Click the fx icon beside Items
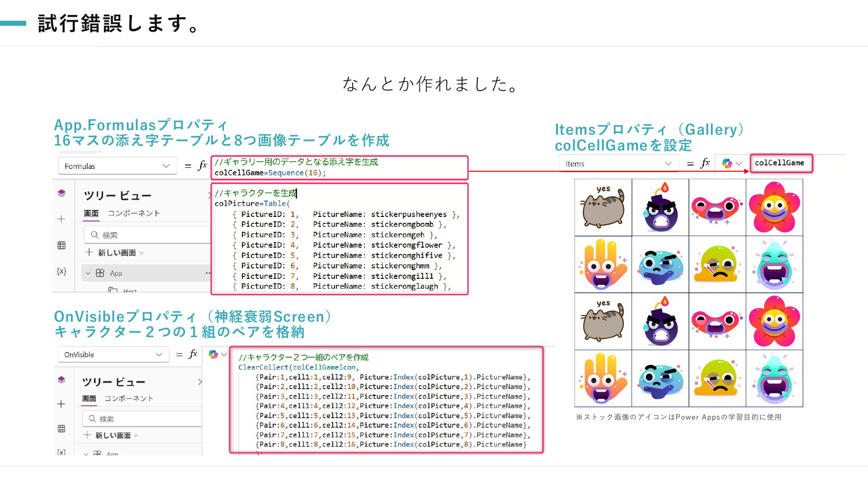Screen dimensions: 868x488 tap(705, 163)
